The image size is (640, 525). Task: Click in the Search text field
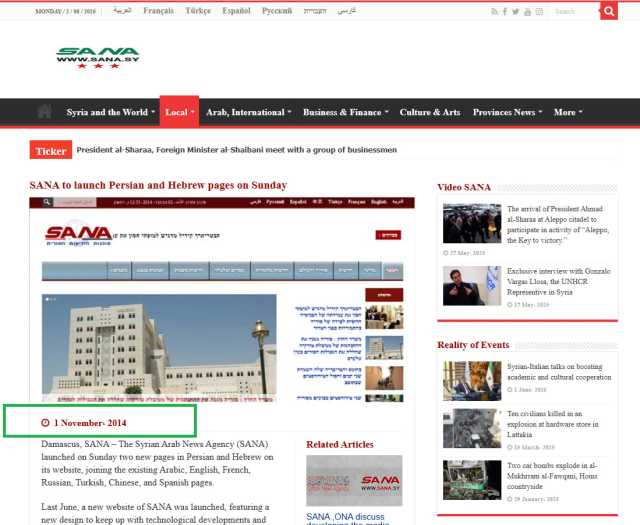coord(574,11)
